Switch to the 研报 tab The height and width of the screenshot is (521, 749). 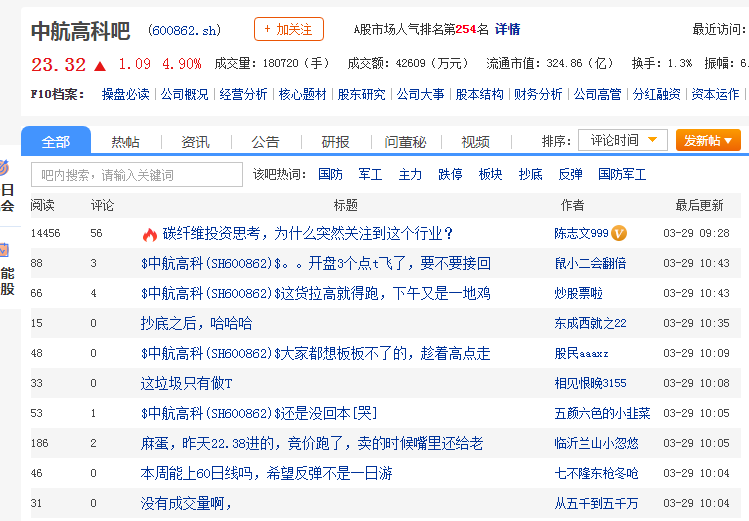[335, 142]
